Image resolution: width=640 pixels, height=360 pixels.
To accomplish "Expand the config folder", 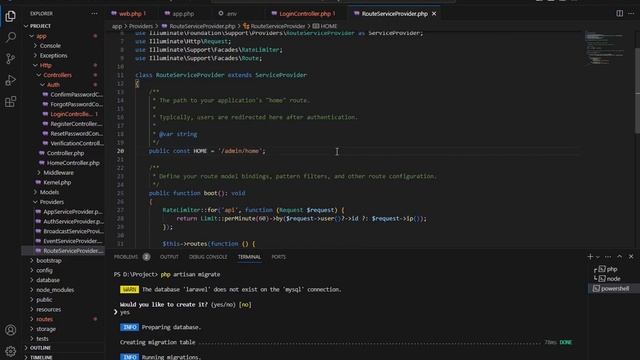I will 44,270.
